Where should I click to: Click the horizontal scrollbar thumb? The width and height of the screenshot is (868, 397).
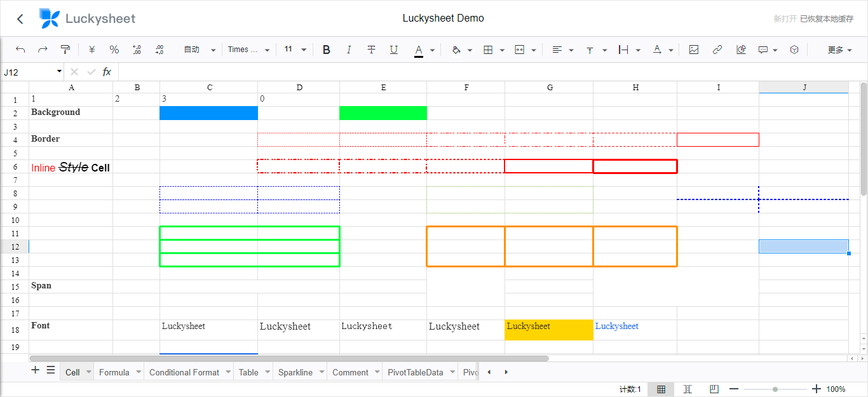tap(289, 358)
